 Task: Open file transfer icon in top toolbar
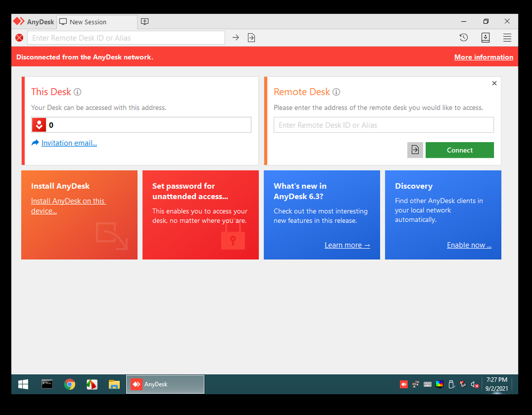coord(251,38)
